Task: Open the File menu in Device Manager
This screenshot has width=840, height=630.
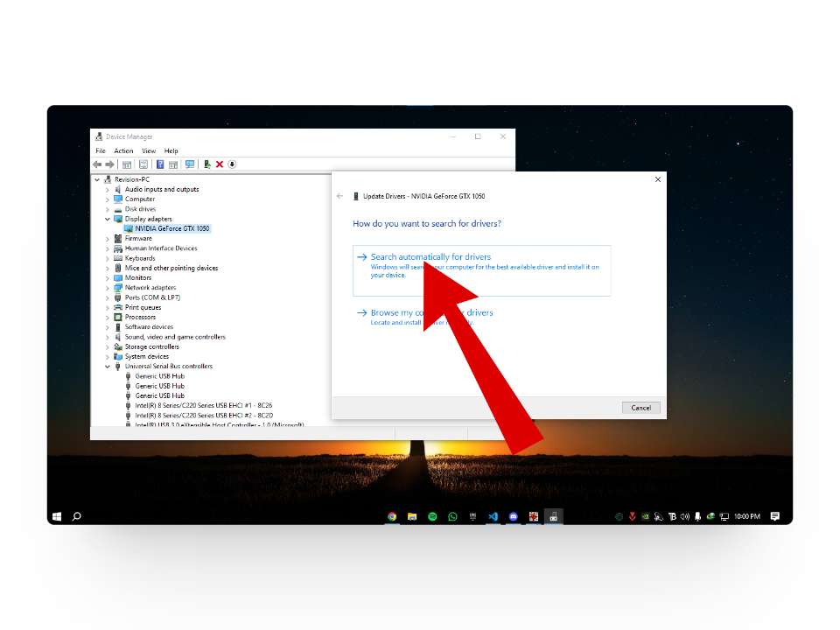Action: [101, 151]
